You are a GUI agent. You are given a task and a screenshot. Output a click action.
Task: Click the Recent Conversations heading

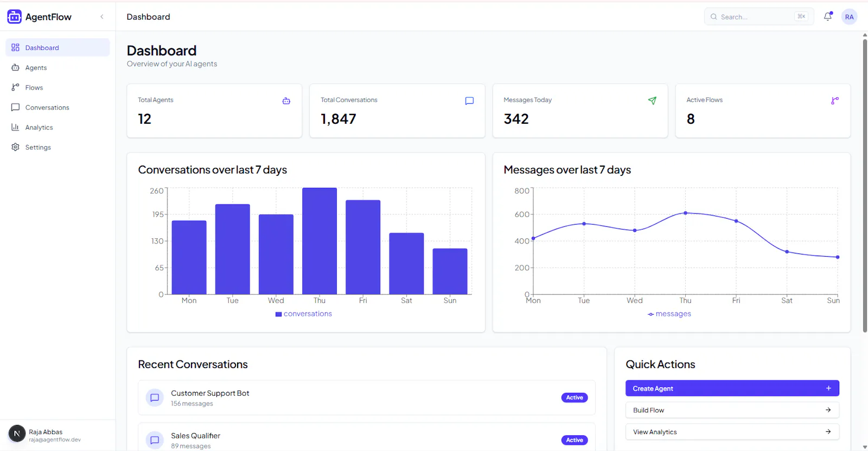[x=193, y=365]
